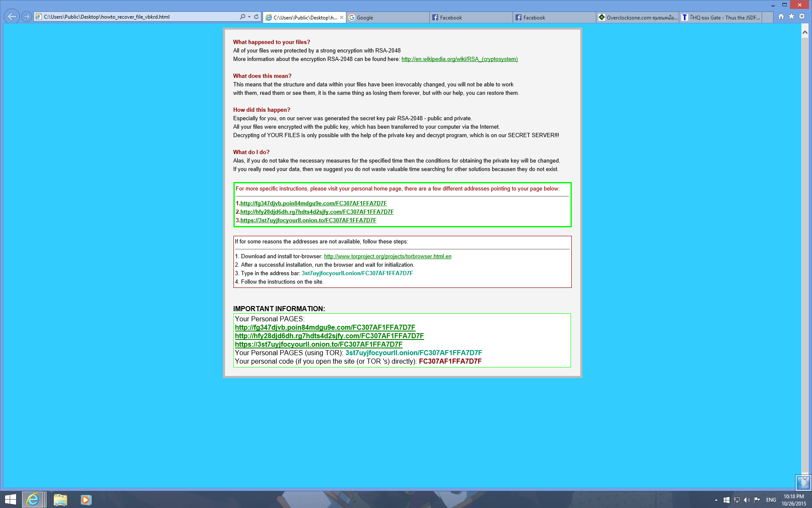This screenshot has width=812, height=508.
Task: Close the current tab with X
Action: coord(342,17)
